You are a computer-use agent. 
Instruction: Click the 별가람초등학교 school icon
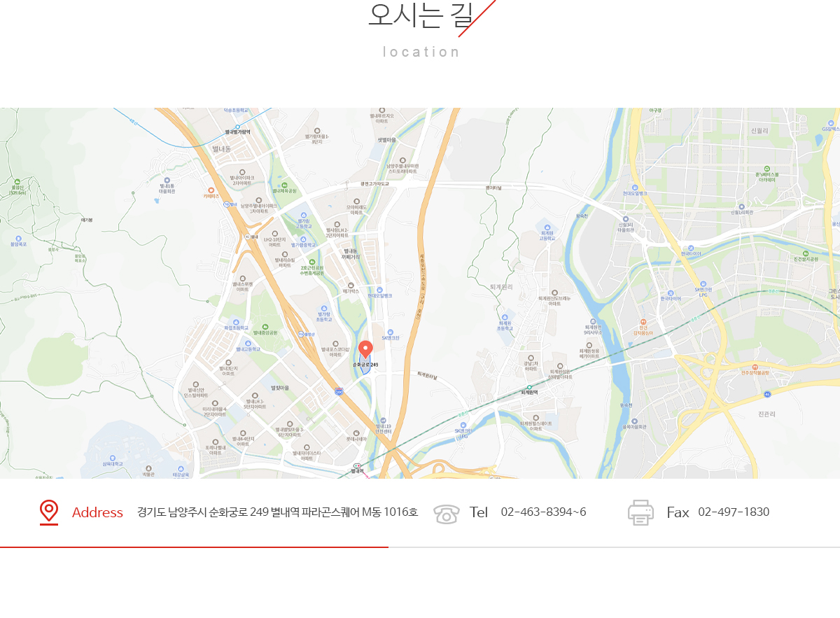point(323,308)
